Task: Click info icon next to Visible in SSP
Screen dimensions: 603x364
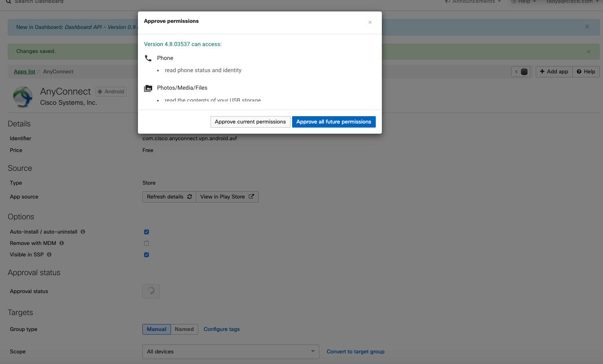Action: (49, 255)
